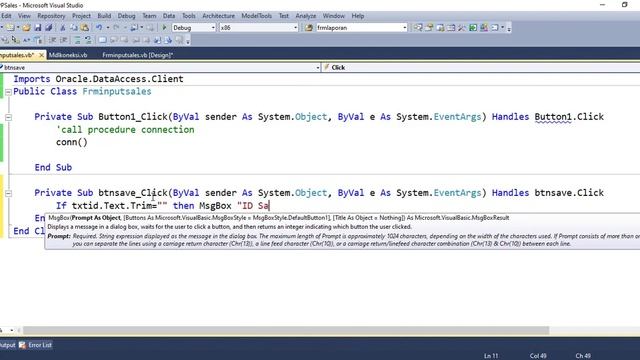This screenshot has width=640, height=360.
Task: Place cursor on the conn() line
Action: click(x=72, y=142)
